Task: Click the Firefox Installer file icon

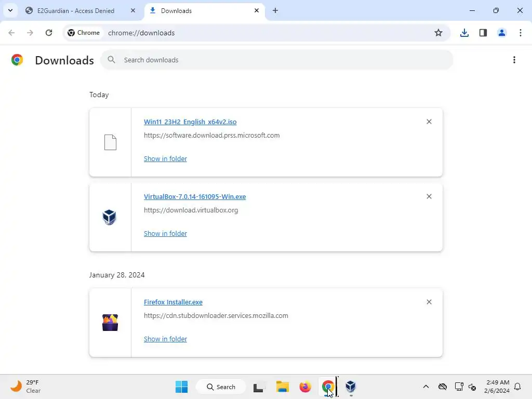Action: tap(110, 323)
